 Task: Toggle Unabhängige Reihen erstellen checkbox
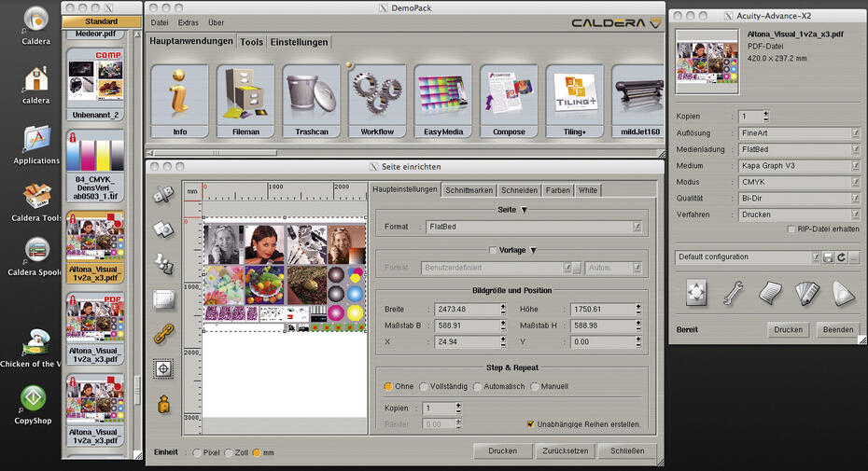tap(530, 424)
